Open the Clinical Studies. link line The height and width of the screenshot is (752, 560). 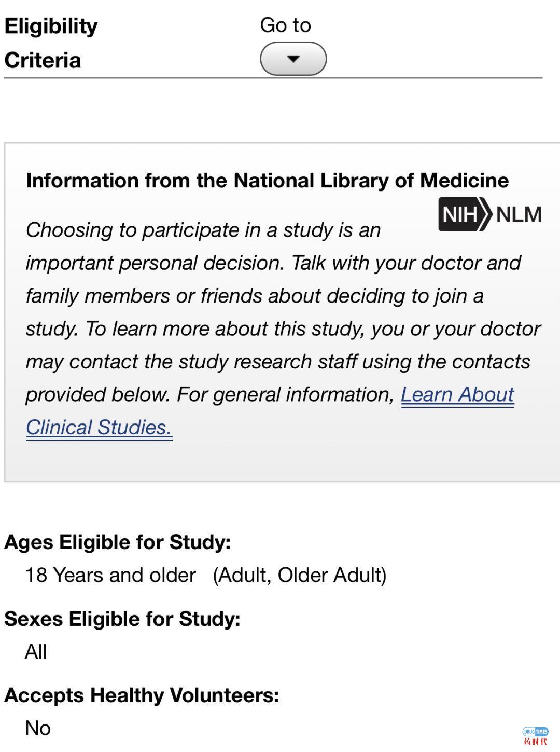click(x=99, y=428)
